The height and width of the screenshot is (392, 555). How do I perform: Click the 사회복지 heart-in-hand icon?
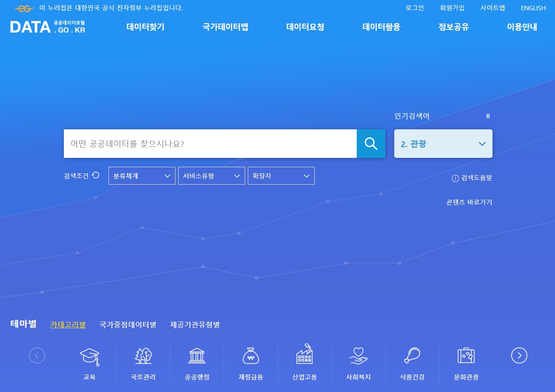pos(358,355)
